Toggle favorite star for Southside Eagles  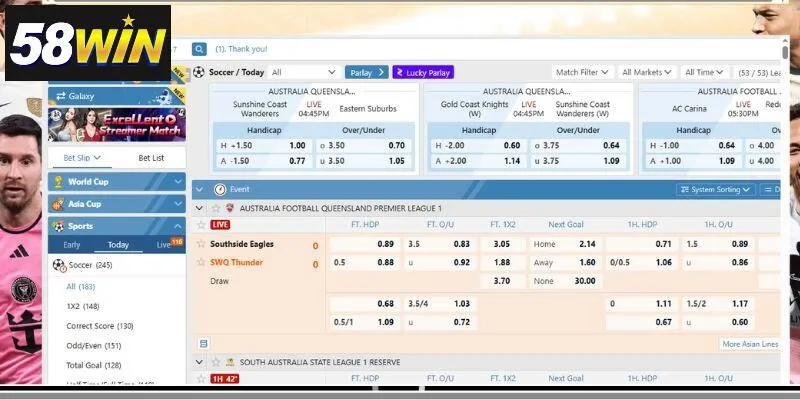coord(201,244)
